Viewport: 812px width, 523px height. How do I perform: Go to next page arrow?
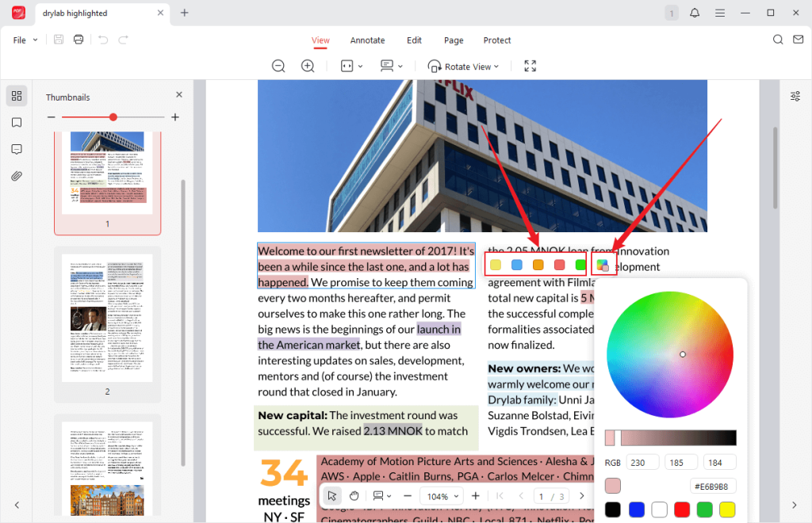point(581,495)
